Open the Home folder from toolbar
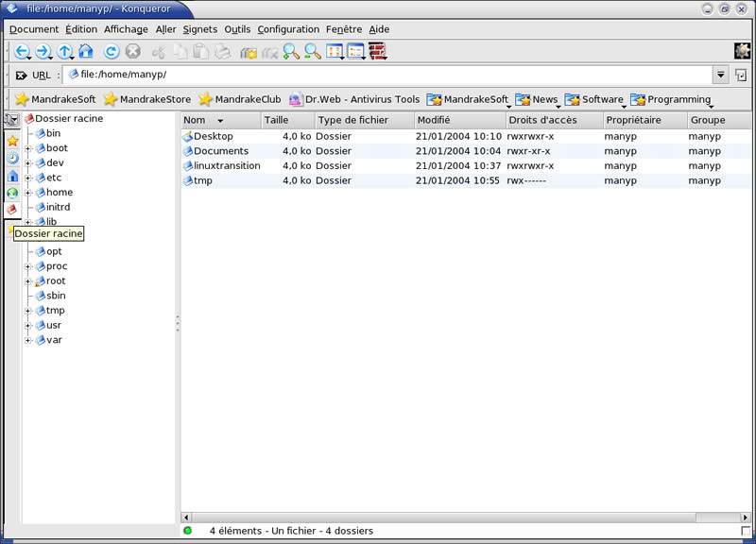 coord(86,51)
